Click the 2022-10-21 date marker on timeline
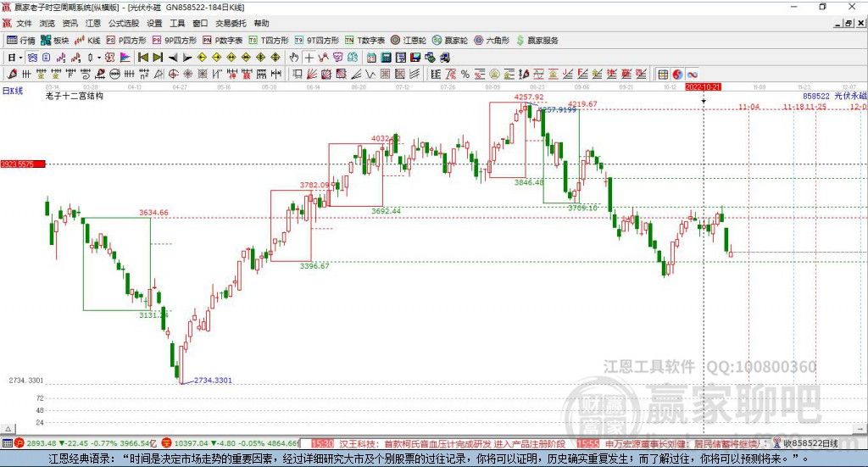 [x=703, y=86]
